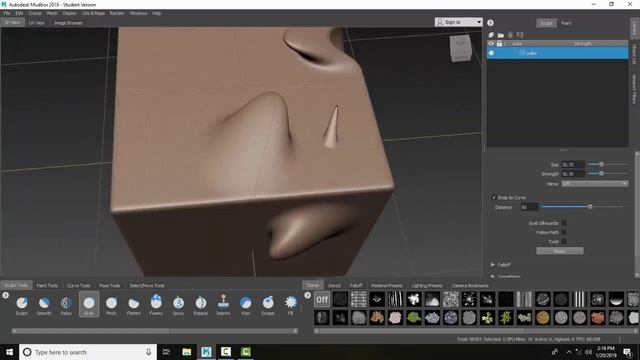This screenshot has width=640, height=360.
Task: Select the vertical stripes stamp thumbnail
Action: point(579,299)
